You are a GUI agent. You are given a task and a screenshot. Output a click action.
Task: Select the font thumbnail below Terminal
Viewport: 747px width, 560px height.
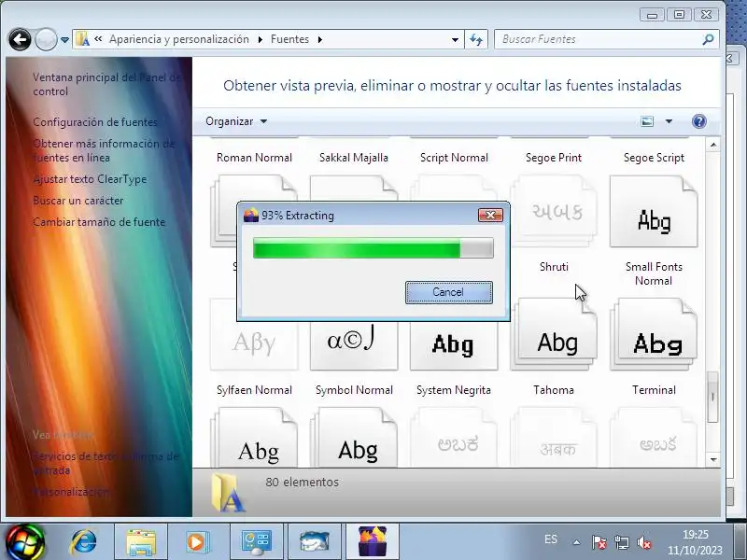click(x=654, y=437)
